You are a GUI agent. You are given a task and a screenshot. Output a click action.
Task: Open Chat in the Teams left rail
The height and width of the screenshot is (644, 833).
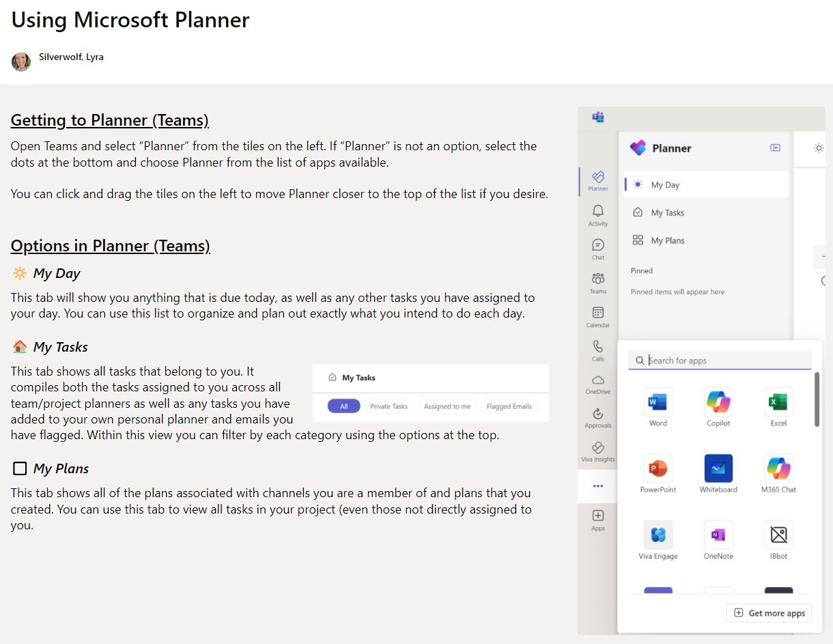(598, 249)
